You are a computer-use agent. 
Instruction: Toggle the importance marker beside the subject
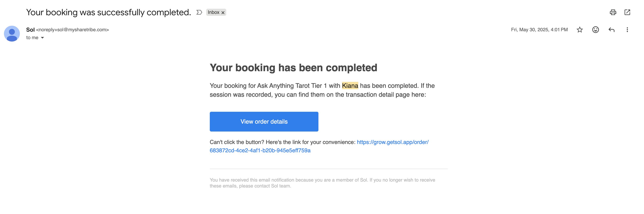(199, 12)
